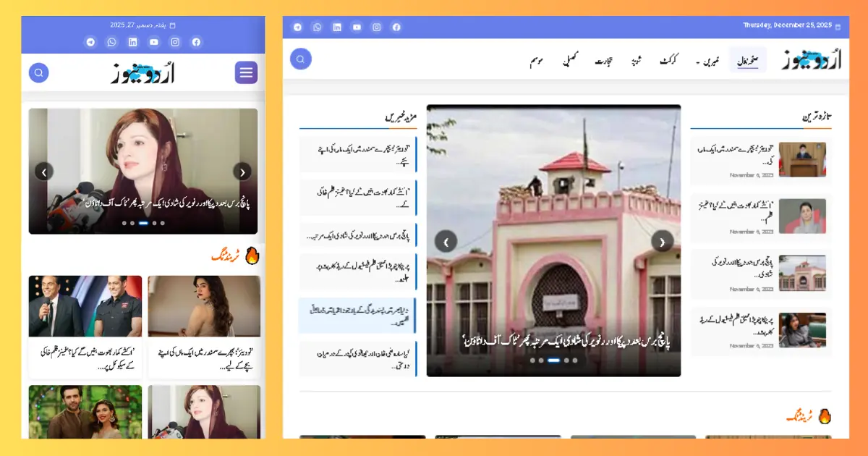Tap the search magnifier on the mobile view

tap(38, 72)
